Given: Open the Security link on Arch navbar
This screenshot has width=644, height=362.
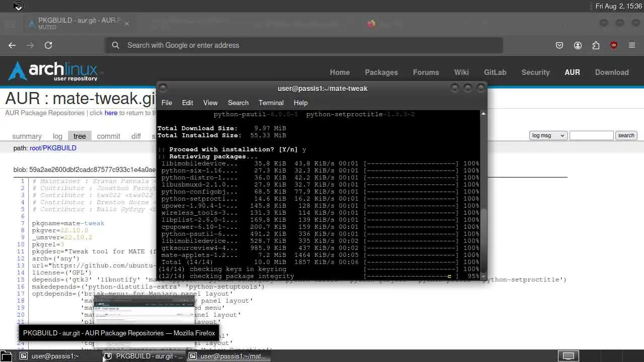Looking at the screenshot, I should click(535, 72).
